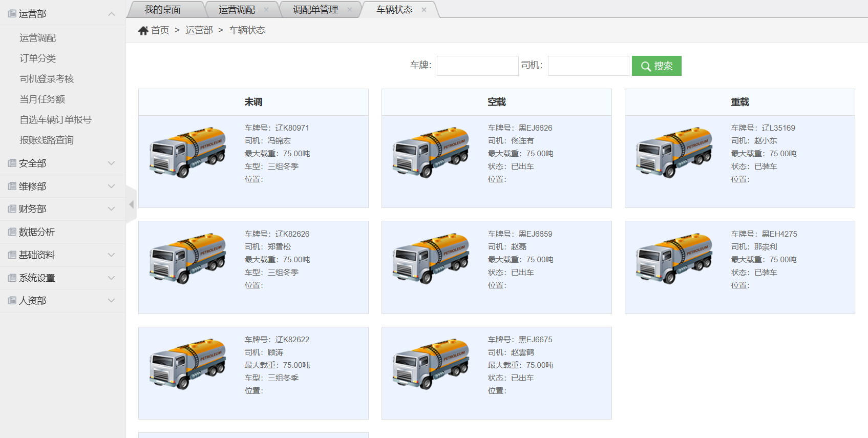Click truck image for plate 黑EJ6626
This screenshot has height=438, width=868.
pos(431,152)
